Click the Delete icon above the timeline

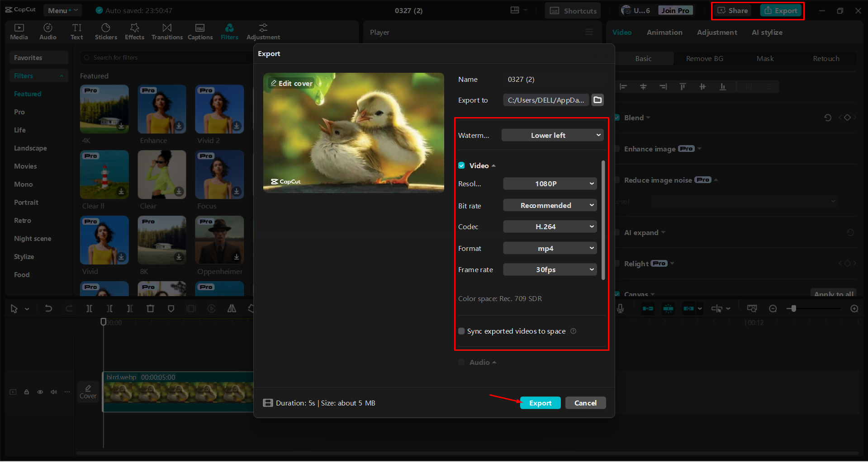pos(150,308)
